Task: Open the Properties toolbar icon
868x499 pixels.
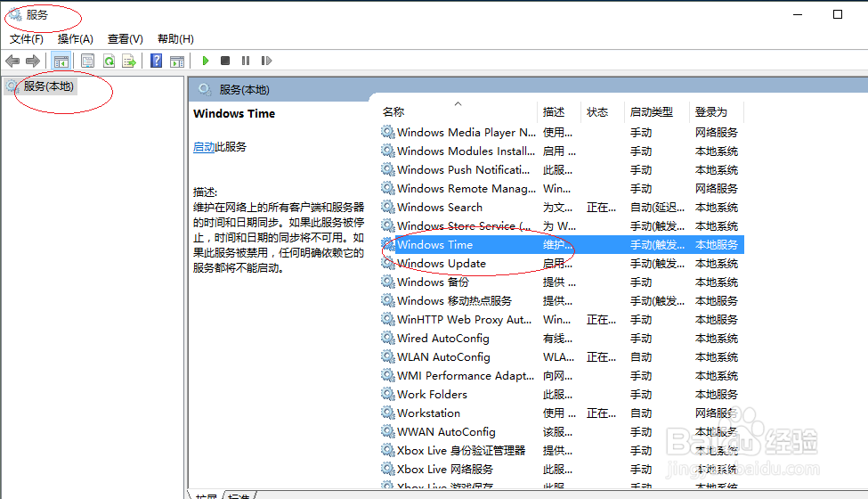Action: tap(87, 61)
